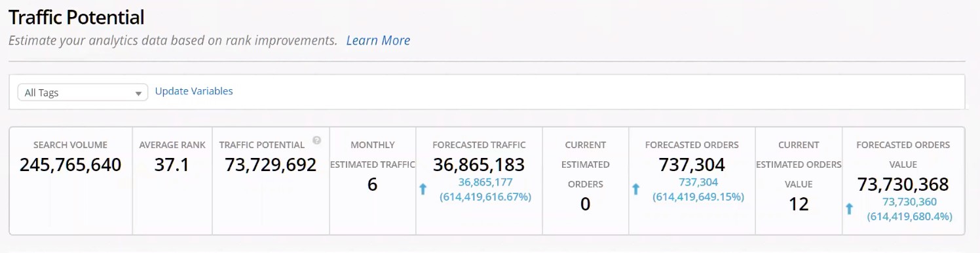Click the blue 36,865,177 traffic change figure
980x253 pixels.
[485, 182]
